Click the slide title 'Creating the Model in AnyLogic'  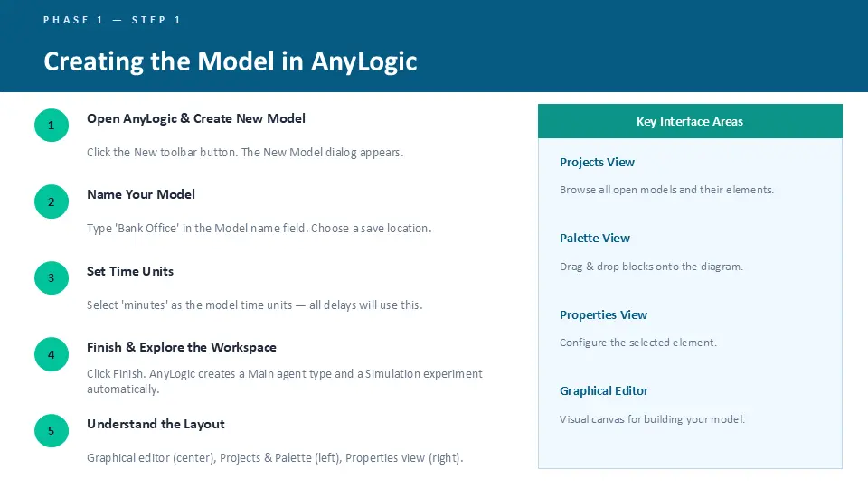231,61
